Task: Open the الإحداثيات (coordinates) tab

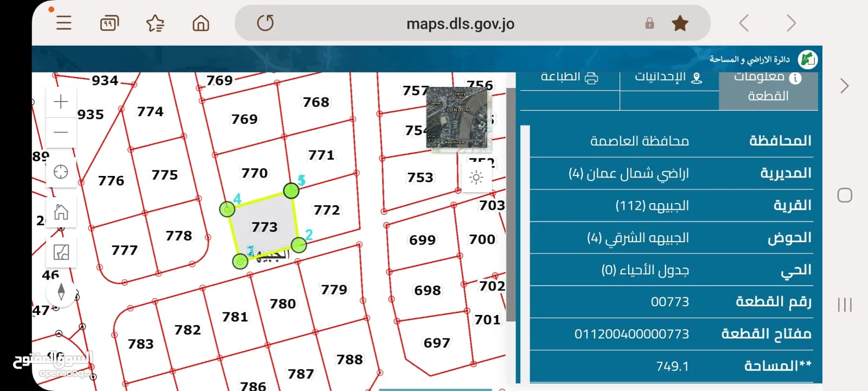Action: (669, 78)
